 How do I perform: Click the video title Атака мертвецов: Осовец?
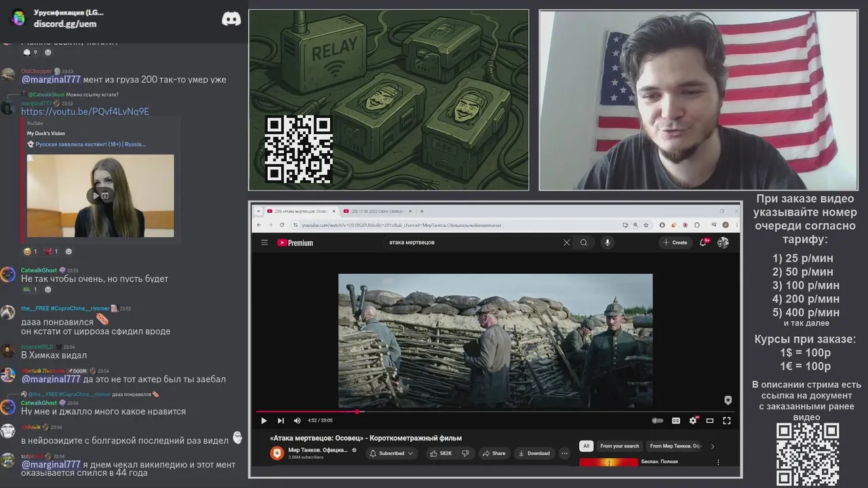(x=366, y=438)
